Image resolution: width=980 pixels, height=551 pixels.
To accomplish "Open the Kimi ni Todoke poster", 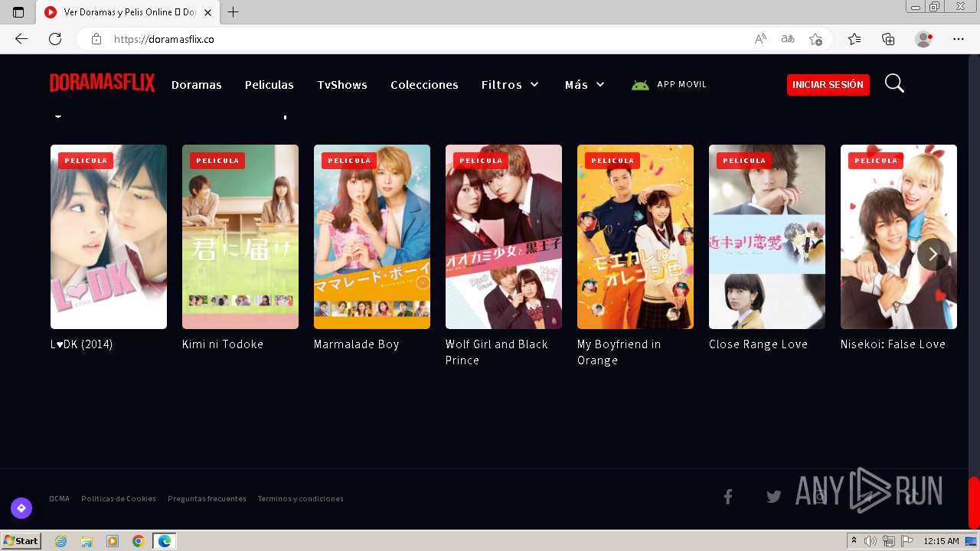I will pyautogui.click(x=240, y=236).
